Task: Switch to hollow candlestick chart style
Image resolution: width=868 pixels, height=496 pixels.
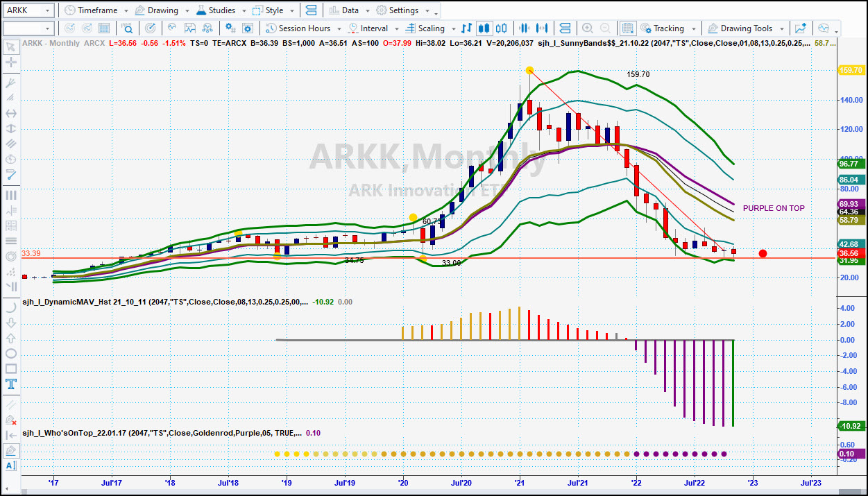Action: point(502,28)
